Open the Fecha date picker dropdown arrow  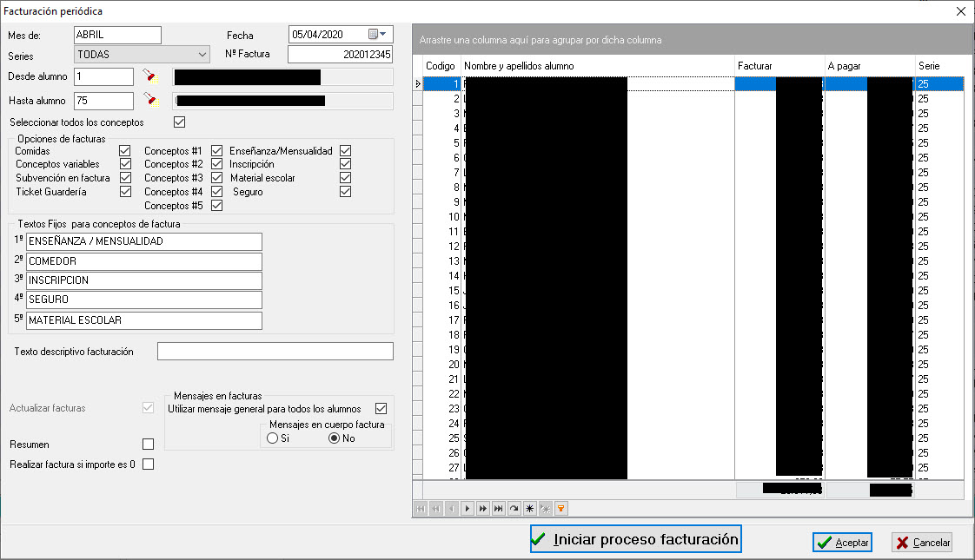383,34
